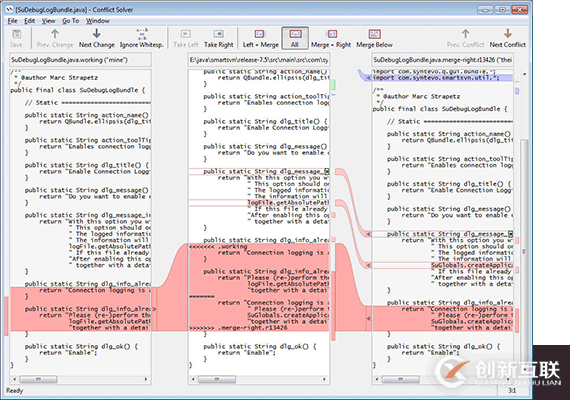Click vertical scrollbar up arrow
This screenshot has height=400, width=570.
(524, 74)
